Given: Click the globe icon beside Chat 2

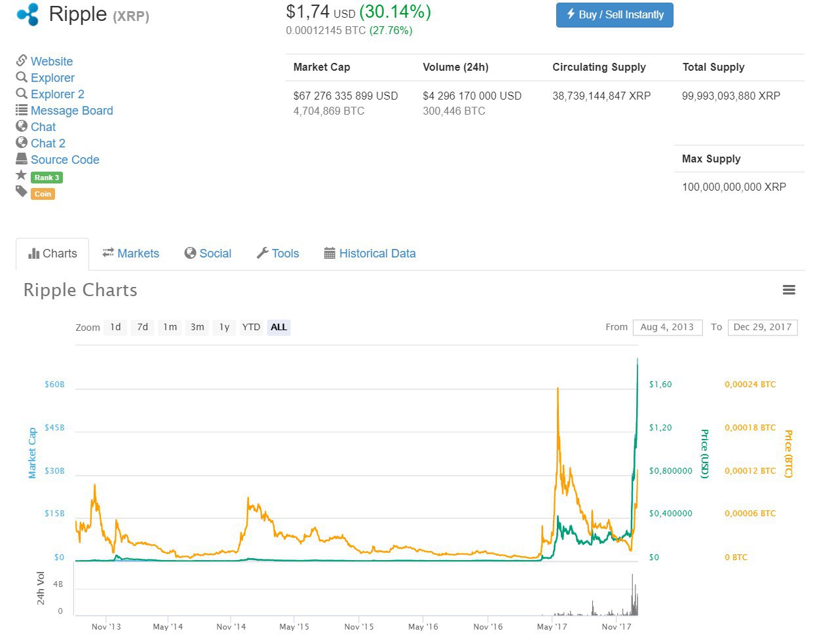Looking at the screenshot, I should click(22, 142).
